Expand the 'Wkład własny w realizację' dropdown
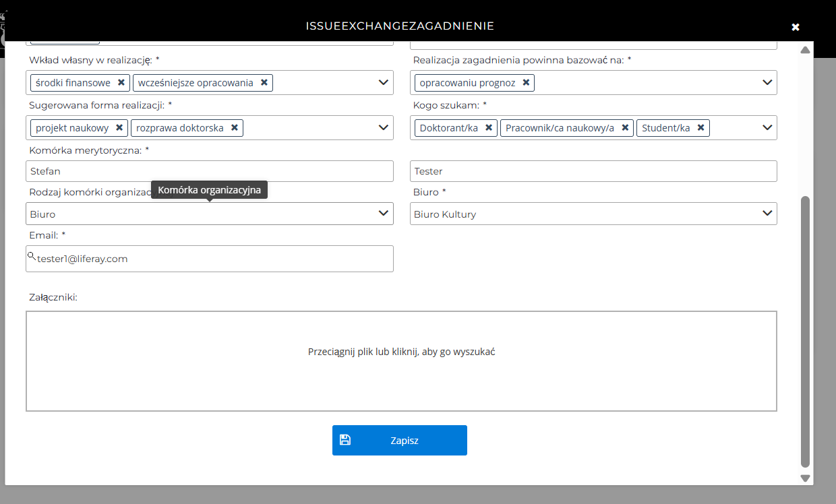This screenshot has width=836, height=504. point(384,83)
